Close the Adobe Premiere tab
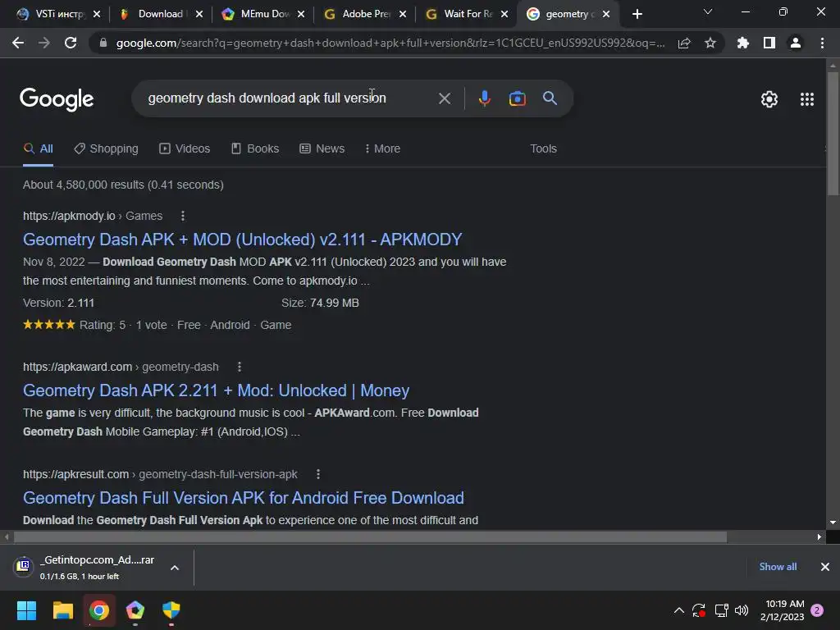840x630 pixels. point(403,15)
